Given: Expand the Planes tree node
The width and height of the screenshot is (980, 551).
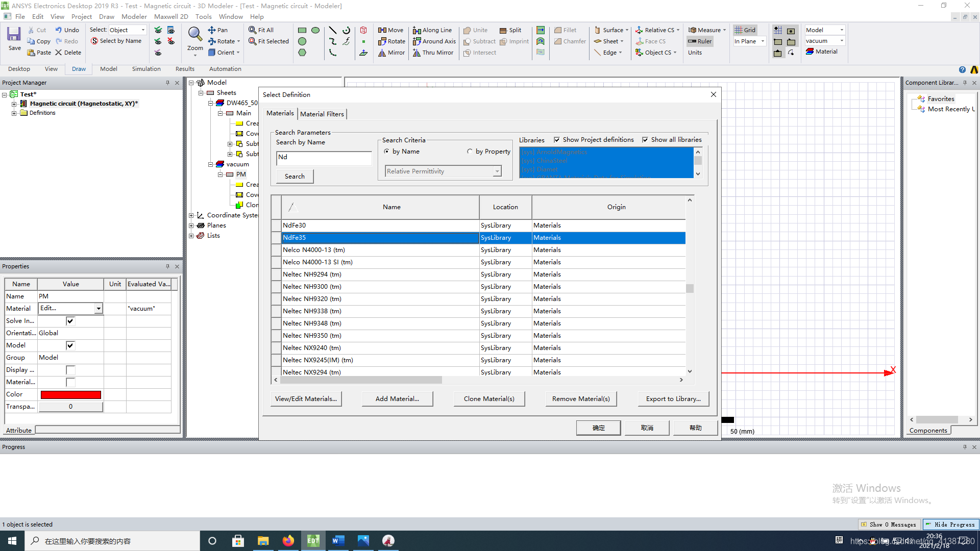Looking at the screenshot, I should (191, 226).
